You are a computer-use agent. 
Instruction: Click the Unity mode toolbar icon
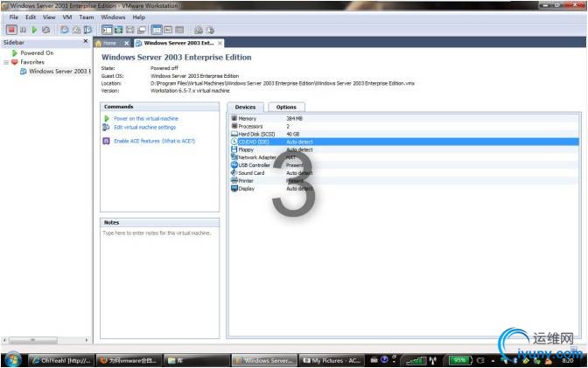point(142,30)
